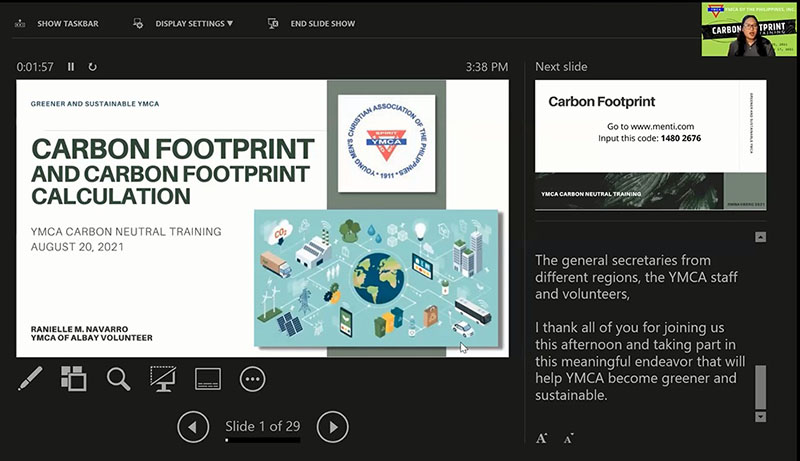Black or unblack the slide show
Image resolution: width=800 pixels, height=461 pixels.
click(163, 379)
